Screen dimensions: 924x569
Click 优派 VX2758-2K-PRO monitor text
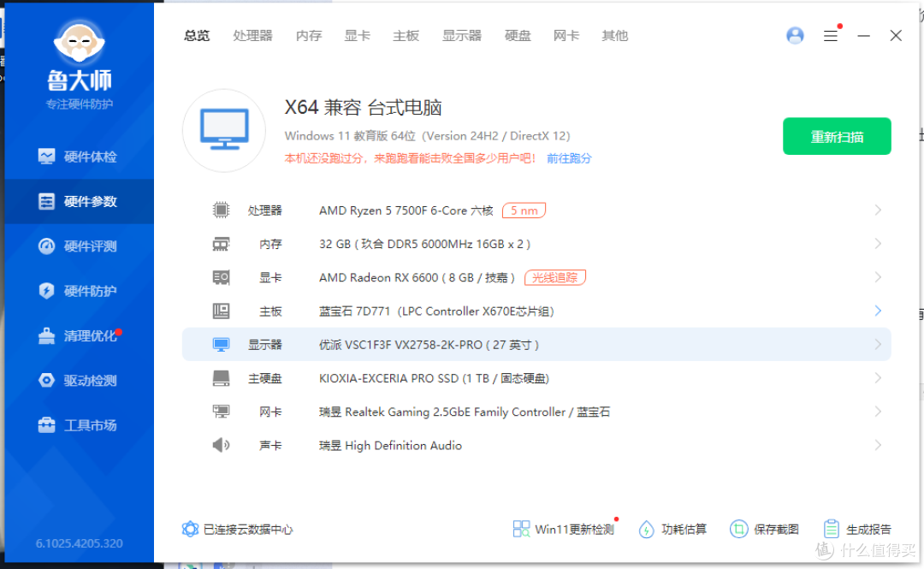coord(429,345)
